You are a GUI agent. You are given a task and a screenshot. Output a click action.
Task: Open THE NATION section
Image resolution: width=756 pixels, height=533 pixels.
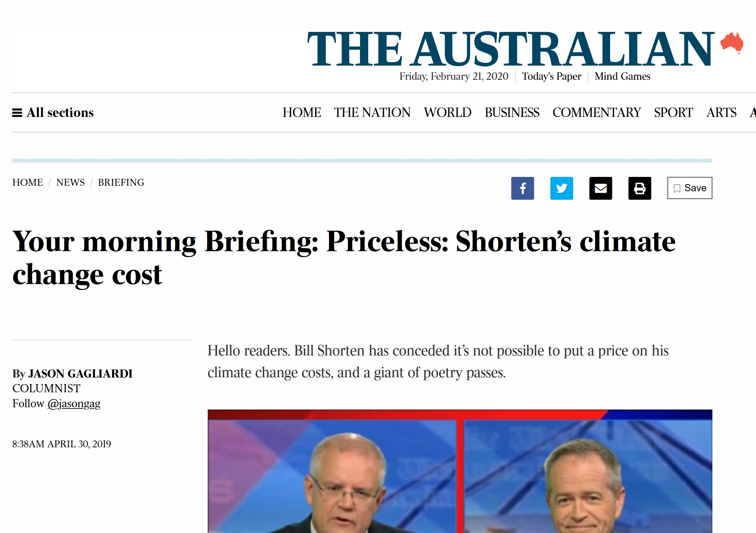(372, 113)
